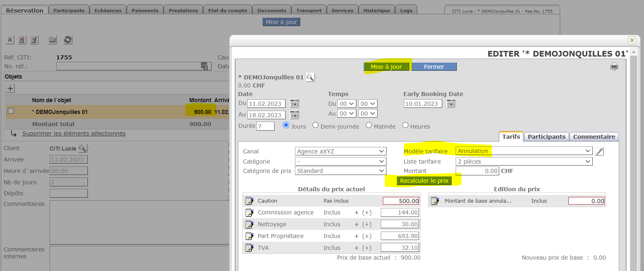
Task: Open the Transport tab
Action: click(309, 10)
